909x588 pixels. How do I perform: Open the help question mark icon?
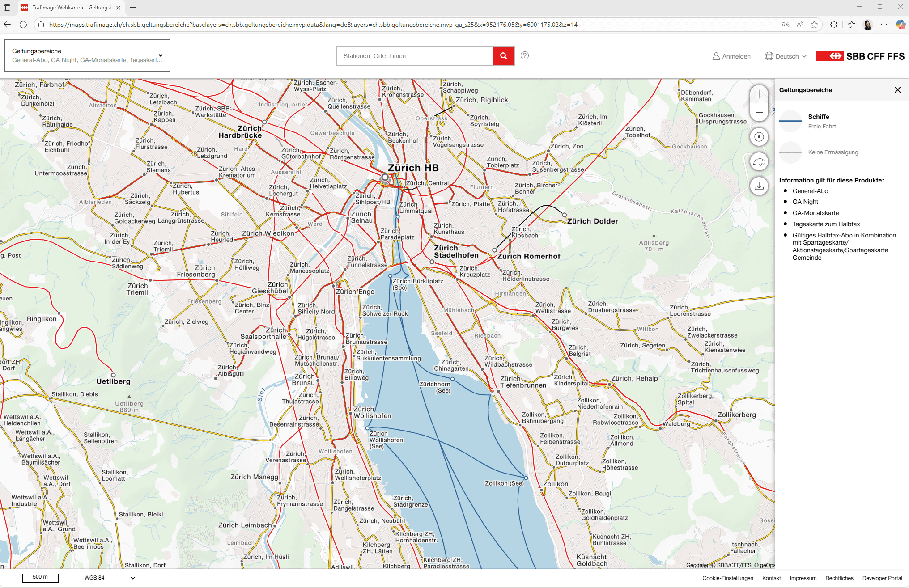525,55
